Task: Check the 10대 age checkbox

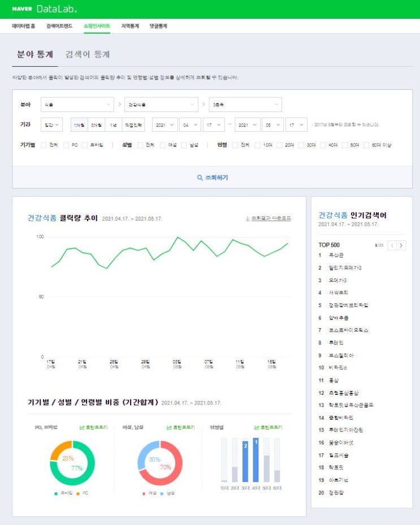Action: [x=257, y=145]
